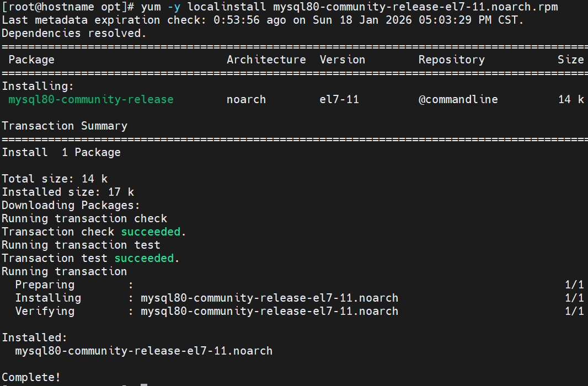Click the 'Installed size: 17 k' line
This screenshot has width=588, height=386.
pyautogui.click(x=68, y=192)
